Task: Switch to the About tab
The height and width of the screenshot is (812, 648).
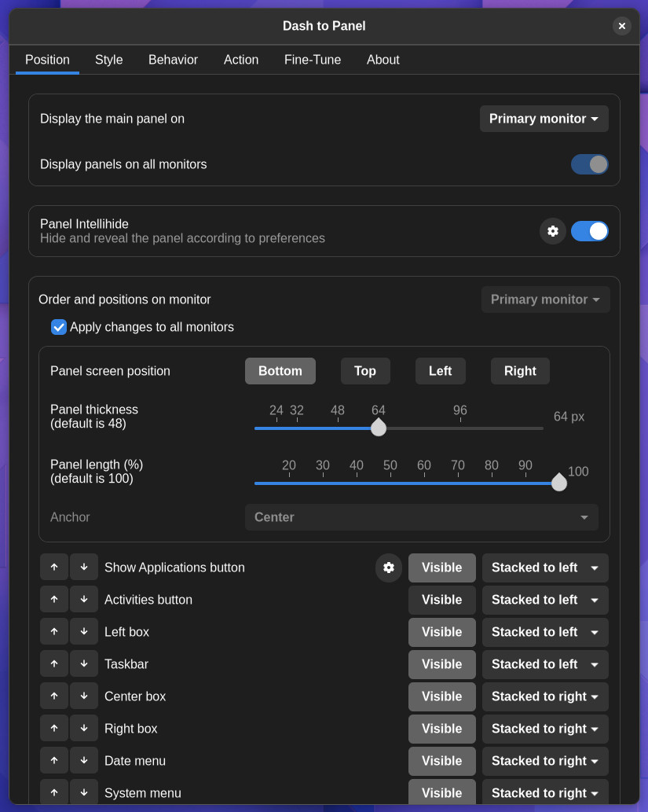Action: point(383,60)
